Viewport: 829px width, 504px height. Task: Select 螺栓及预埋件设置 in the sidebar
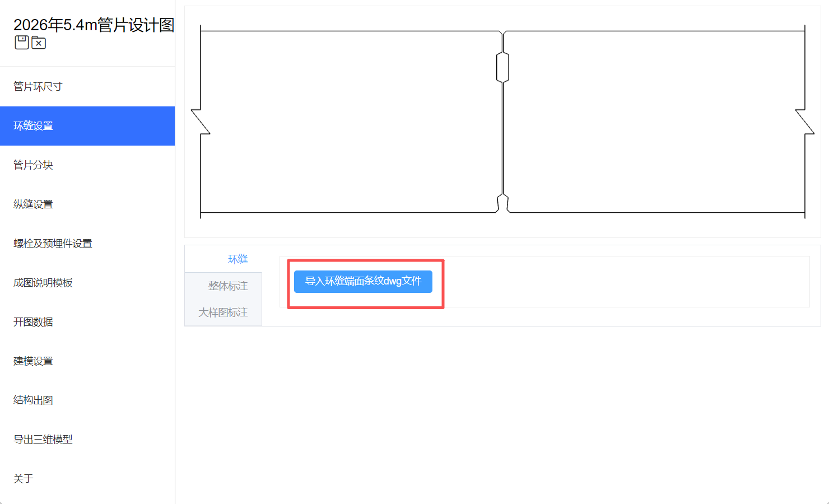click(53, 244)
